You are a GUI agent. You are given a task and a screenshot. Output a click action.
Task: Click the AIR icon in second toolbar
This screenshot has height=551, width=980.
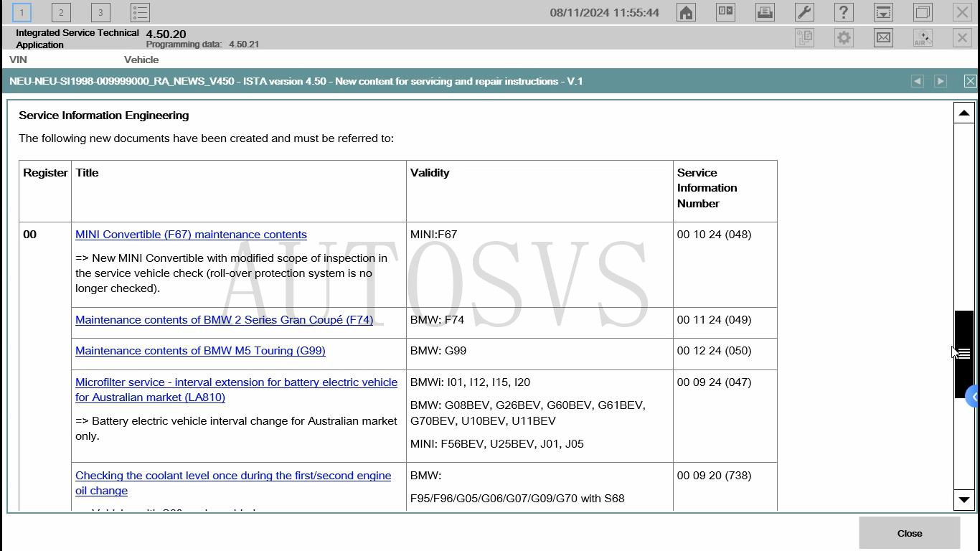pyautogui.click(x=923, y=37)
